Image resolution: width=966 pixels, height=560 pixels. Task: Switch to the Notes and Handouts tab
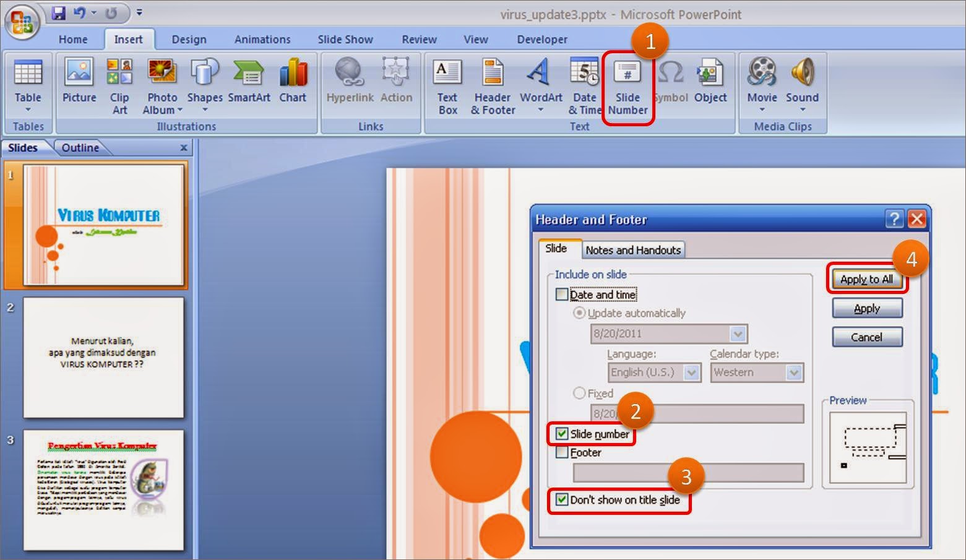coord(632,249)
